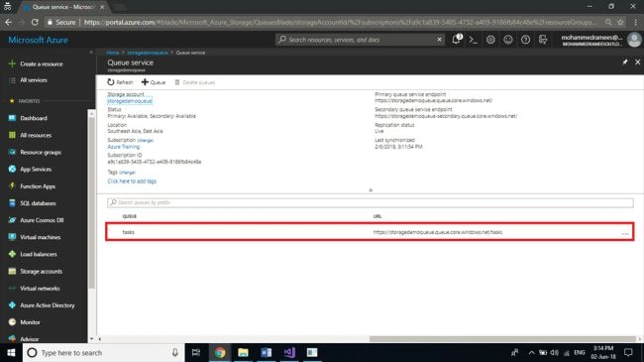Click Type here to search box
This screenshot has width=644, height=362.
pyautogui.click(x=103, y=352)
